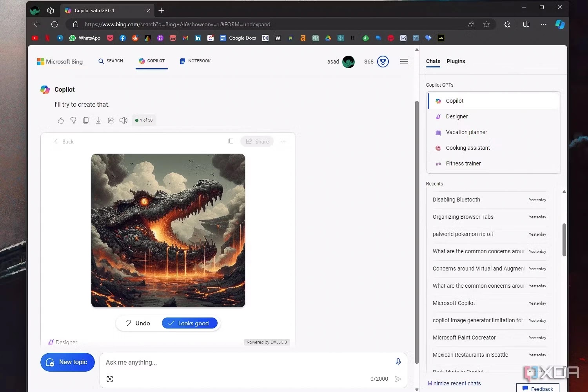This screenshot has width=588, height=392.
Task: Add this page to favorites with star icon
Action: (x=486, y=24)
